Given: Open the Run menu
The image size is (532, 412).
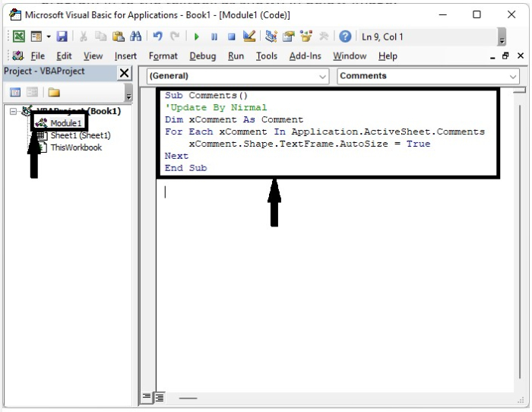Looking at the screenshot, I should point(236,56).
